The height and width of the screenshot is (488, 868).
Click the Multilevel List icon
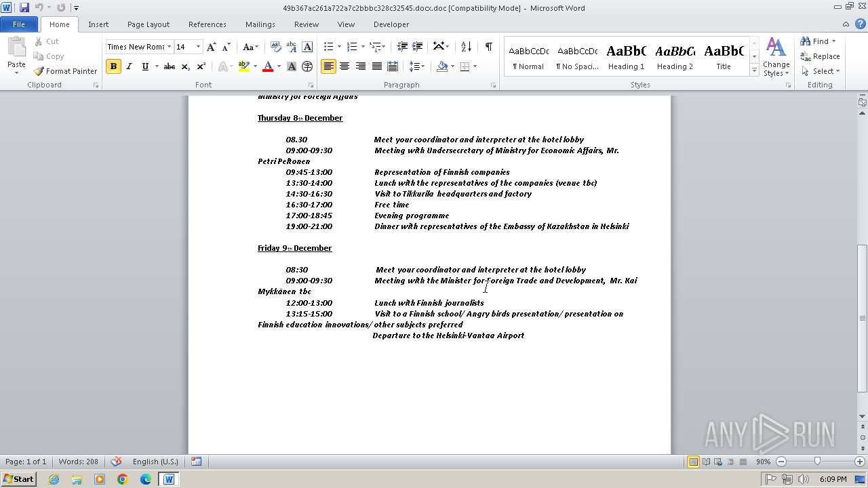375,47
